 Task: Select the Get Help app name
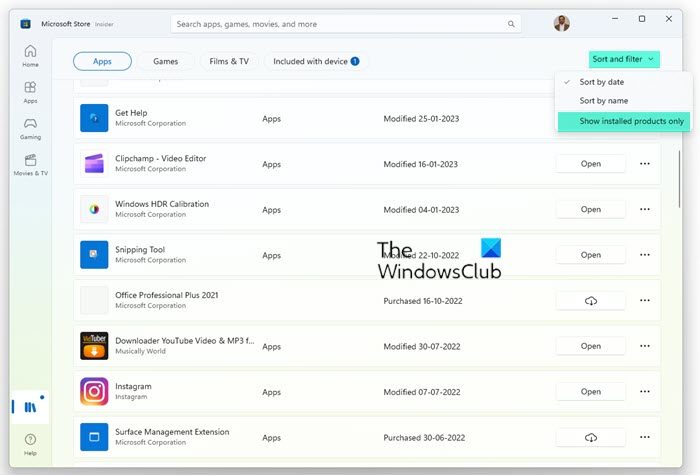[131, 113]
